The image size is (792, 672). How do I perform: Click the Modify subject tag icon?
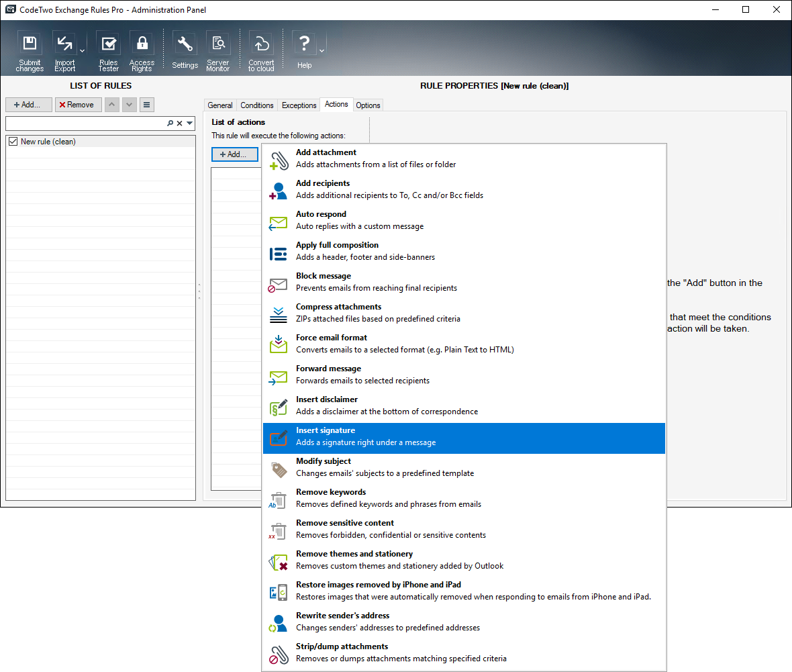click(279, 469)
